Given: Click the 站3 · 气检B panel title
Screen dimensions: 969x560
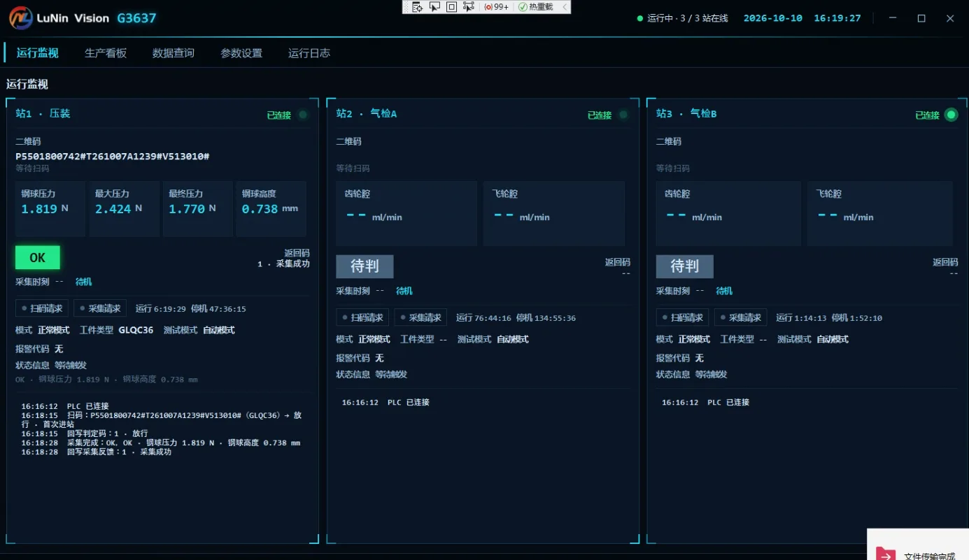Looking at the screenshot, I should [x=686, y=113].
